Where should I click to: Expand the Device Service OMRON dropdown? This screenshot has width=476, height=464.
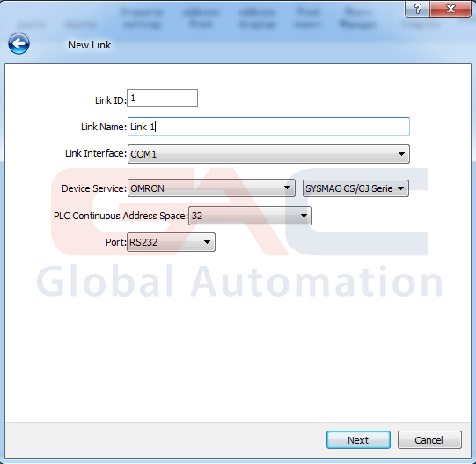point(211,188)
